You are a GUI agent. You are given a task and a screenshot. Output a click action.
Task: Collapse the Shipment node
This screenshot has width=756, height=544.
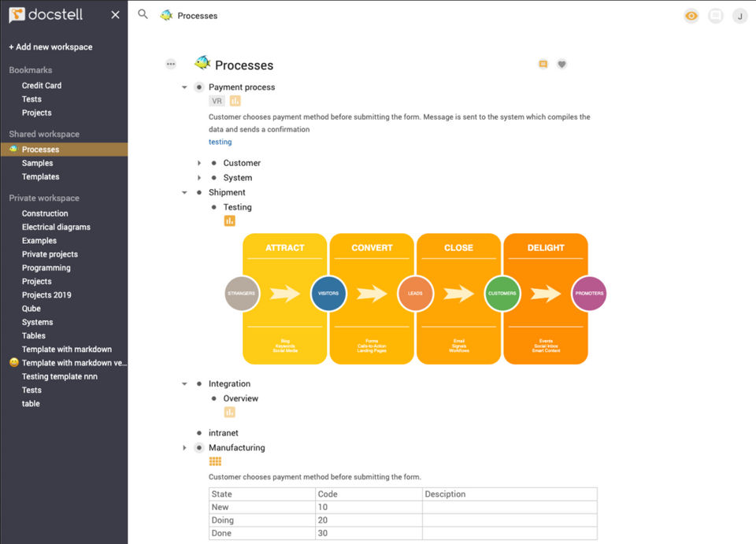[184, 193]
